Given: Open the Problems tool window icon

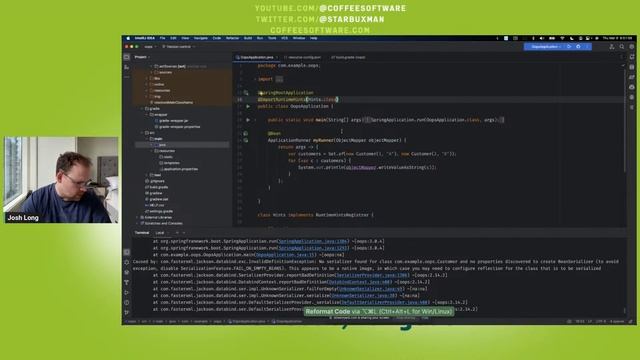Looking at the screenshot, I should coord(127,302).
